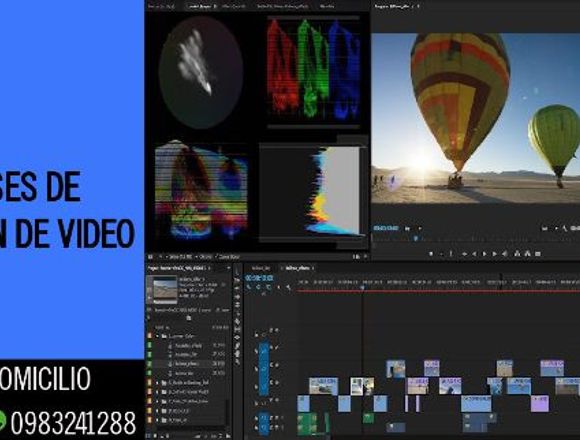Image resolution: width=580 pixels, height=440 pixels.
Task: Click the blue playhead timecode in the timeline
Action: pos(259,278)
